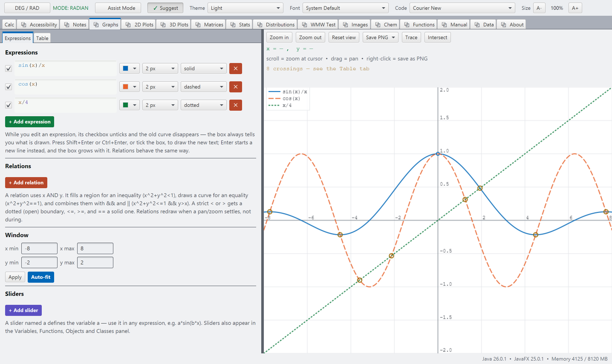Open the Save PNG dropdown
The width and height of the screenshot is (612, 364).
coord(381,37)
